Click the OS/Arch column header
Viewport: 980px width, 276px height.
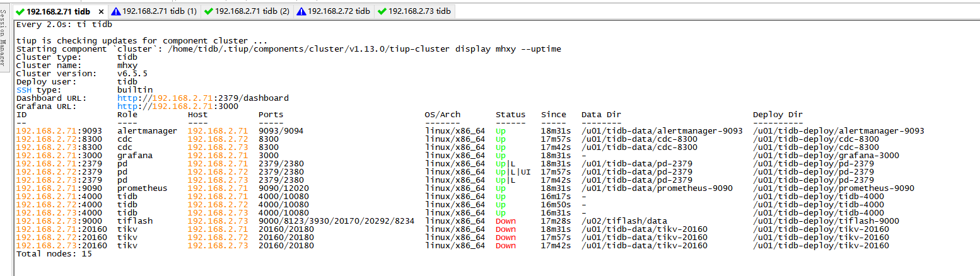(443, 115)
